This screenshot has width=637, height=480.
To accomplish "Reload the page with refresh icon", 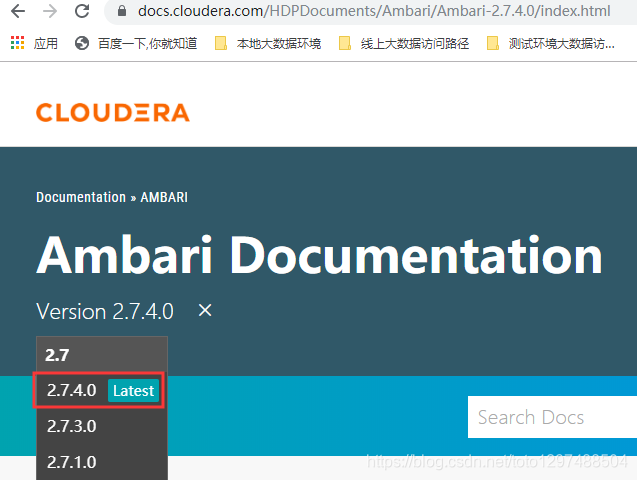I will (82, 11).
